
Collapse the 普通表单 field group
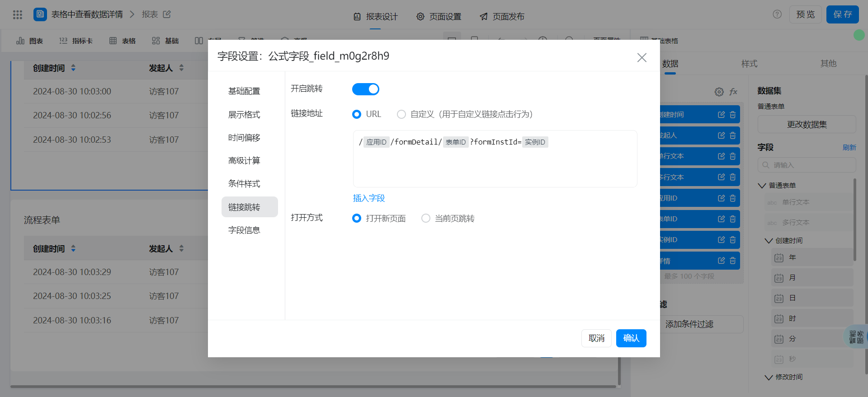[762, 186]
